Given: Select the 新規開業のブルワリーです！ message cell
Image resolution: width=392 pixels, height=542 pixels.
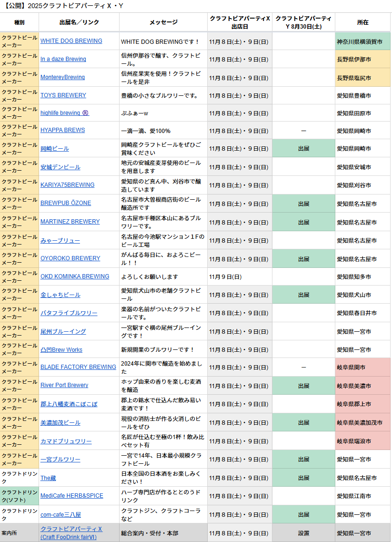Looking at the screenshot, I should [163, 349].
